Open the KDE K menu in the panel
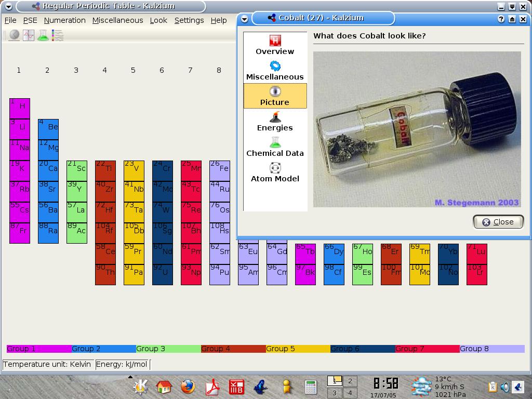532x399 pixels. 140,387
